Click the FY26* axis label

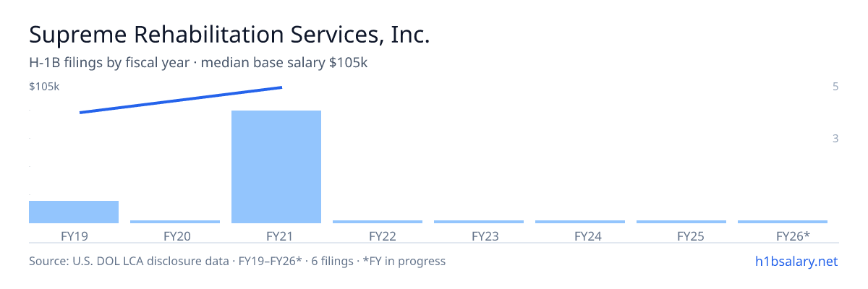[x=793, y=236]
